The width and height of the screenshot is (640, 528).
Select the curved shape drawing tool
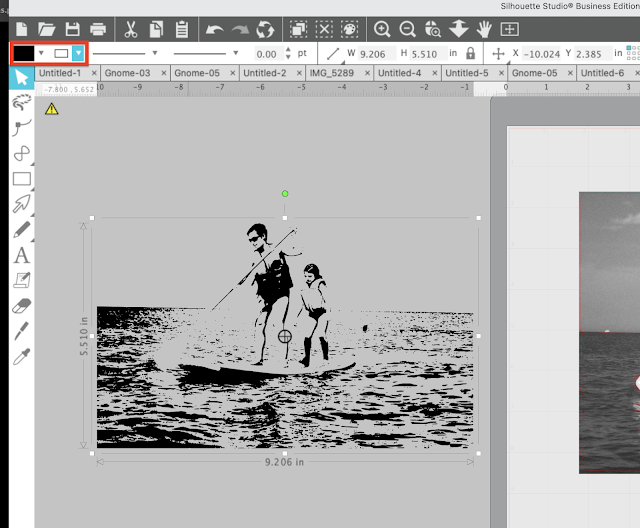(21, 153)
